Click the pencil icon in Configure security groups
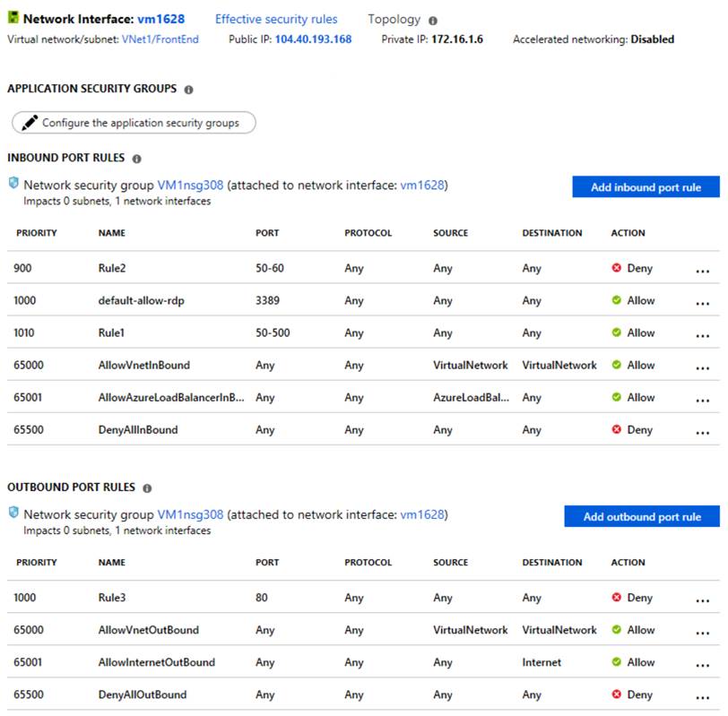This screenshot has width=728, height=716. click(x=30, y=123)
